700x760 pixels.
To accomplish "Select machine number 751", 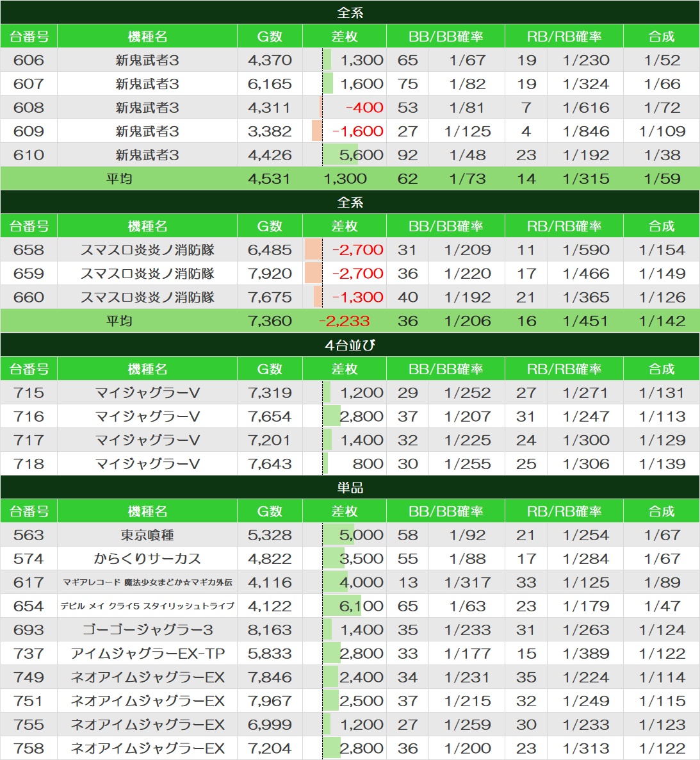I will click(x=29, y=701).
